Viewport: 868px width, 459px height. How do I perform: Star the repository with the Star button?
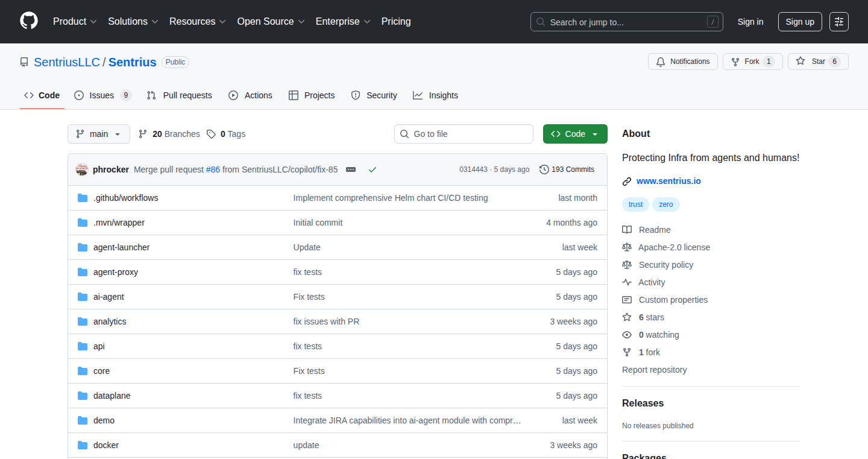point(818,62)
